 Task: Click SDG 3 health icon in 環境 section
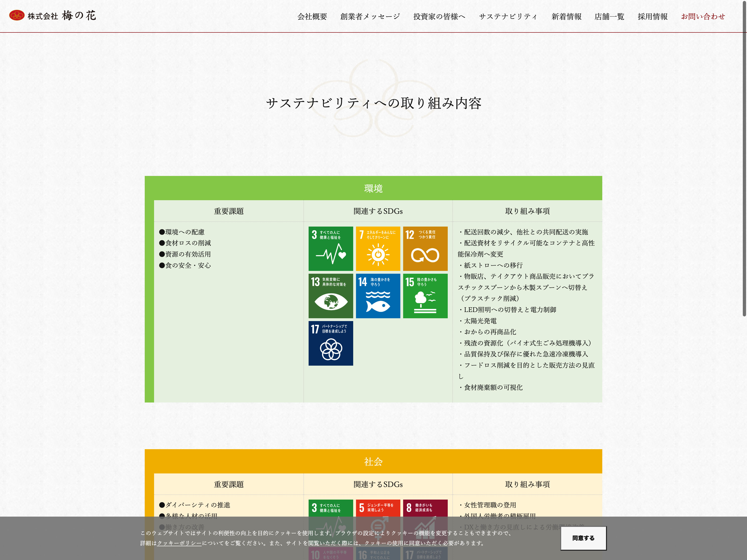point(331,248)
